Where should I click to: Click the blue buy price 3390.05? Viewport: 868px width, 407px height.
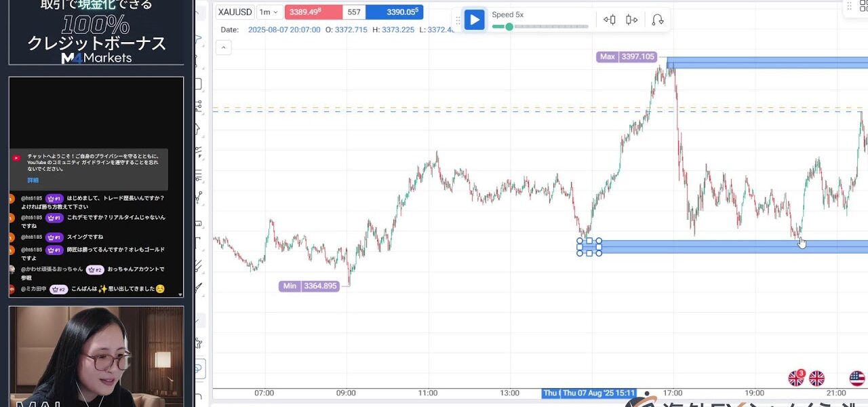pos(393,12)
